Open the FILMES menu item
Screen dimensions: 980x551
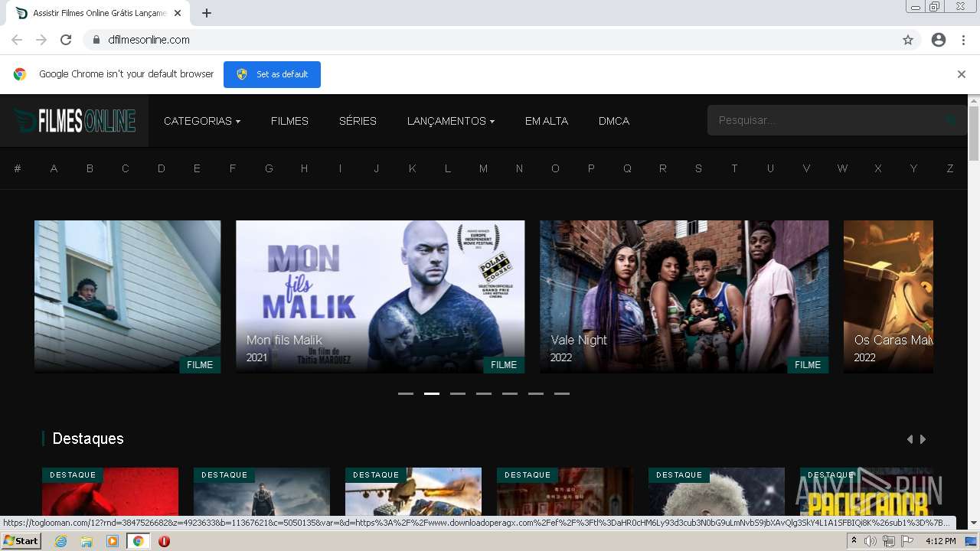pos(289,121)
